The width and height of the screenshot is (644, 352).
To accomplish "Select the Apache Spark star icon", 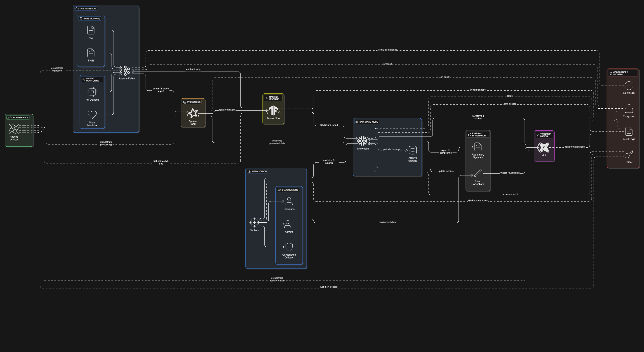I will (193, 114).
